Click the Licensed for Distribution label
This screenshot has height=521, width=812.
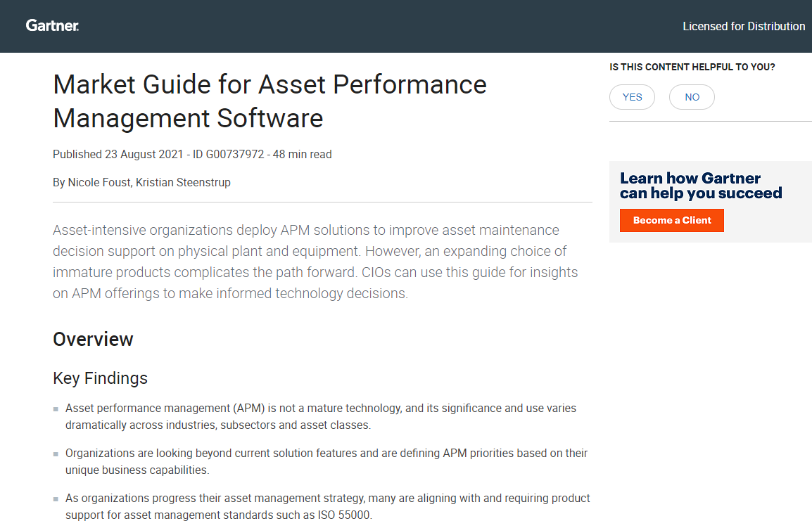[x=744, y=26]
